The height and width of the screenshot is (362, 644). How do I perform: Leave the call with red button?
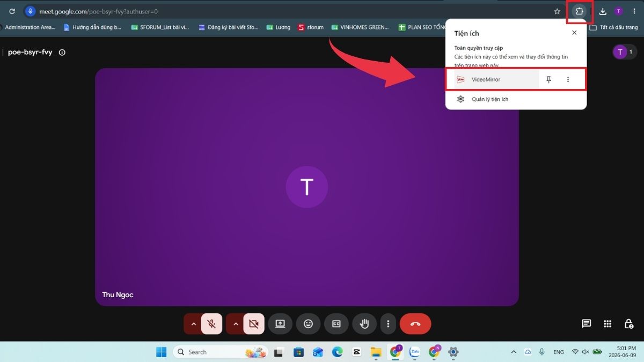tap(415, 324)
